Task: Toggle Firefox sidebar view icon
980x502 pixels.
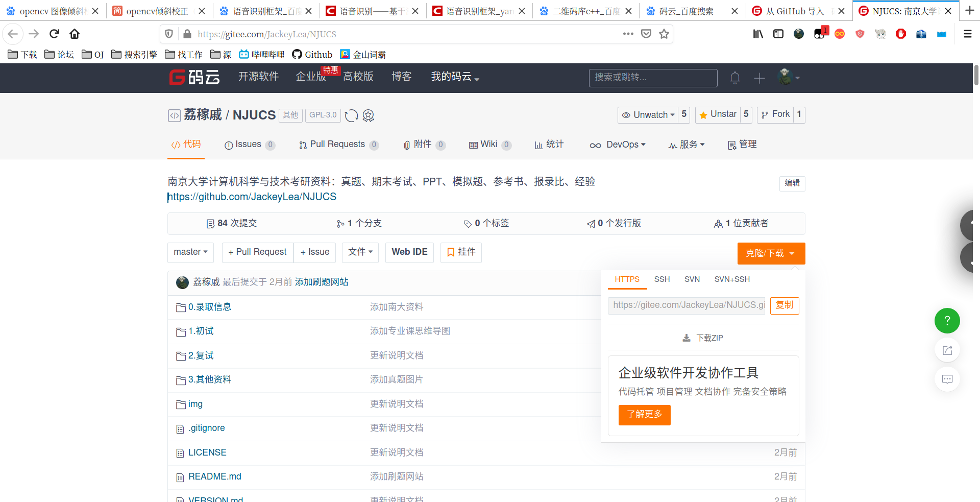Action: pos(778,34)
